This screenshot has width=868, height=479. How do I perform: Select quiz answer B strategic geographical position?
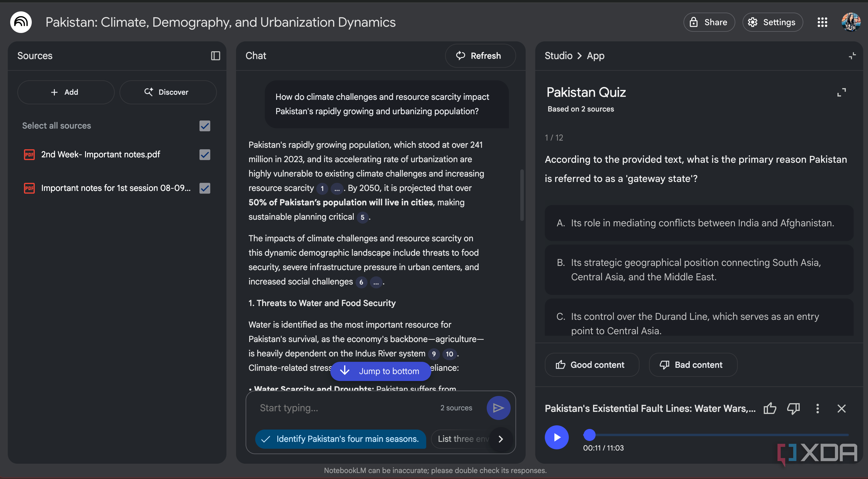coord(699,269)
